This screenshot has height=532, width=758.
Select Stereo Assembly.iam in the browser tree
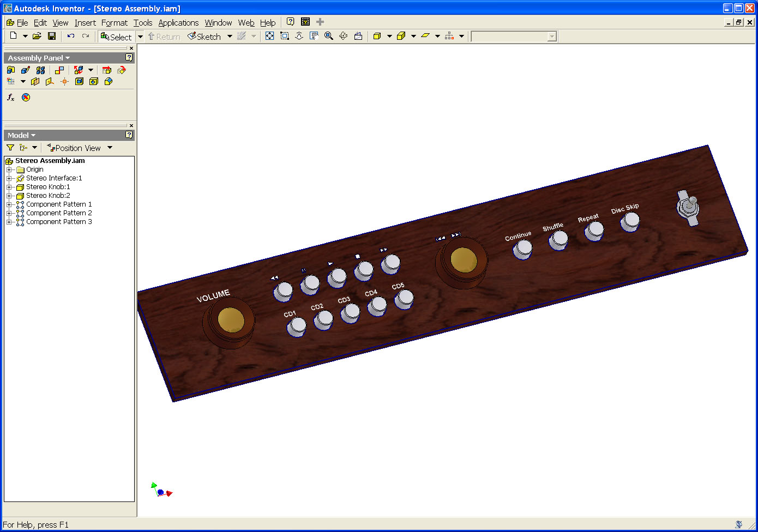[50, 161]
